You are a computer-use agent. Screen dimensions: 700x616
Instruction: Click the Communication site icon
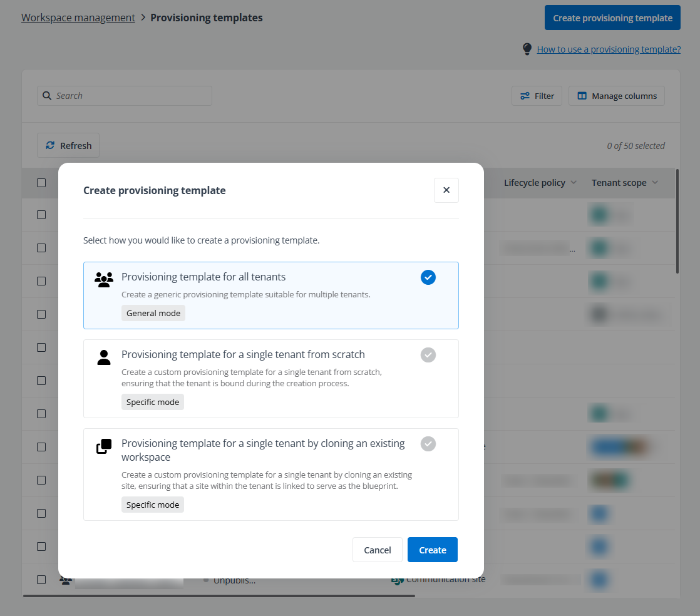tap(397, 580)
